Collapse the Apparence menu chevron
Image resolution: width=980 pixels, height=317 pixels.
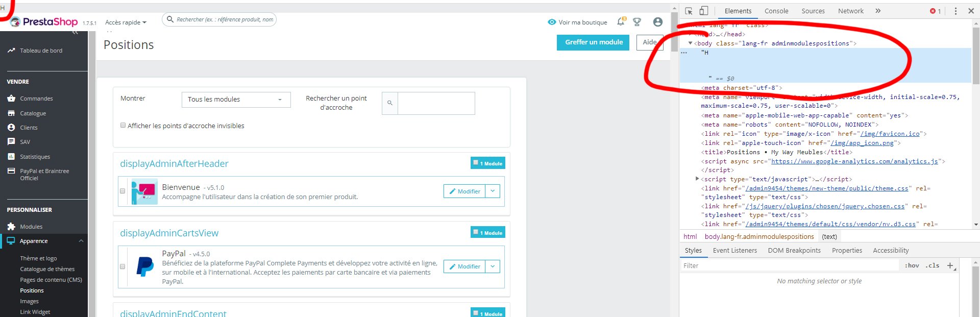pyautogui.click(x=81, y=241)
